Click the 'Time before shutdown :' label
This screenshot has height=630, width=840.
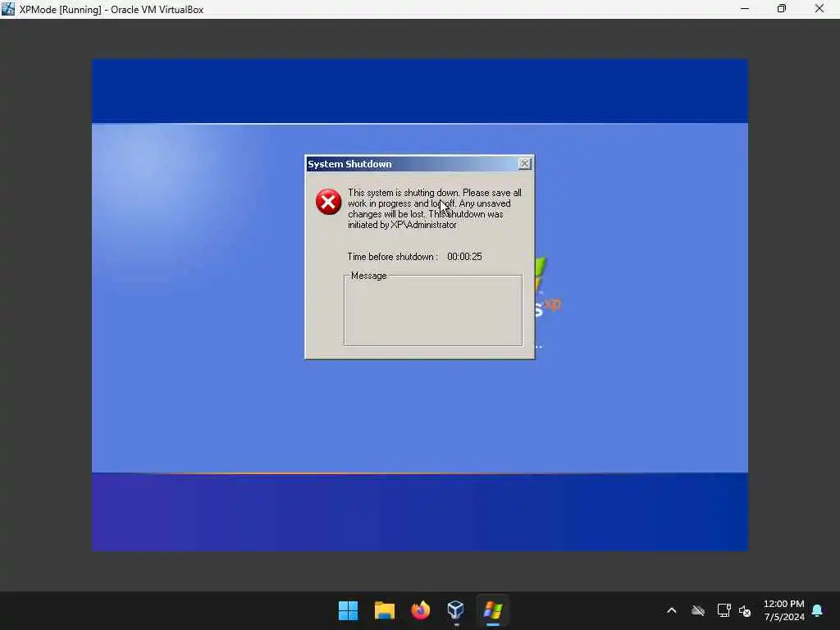pos(392,257)
